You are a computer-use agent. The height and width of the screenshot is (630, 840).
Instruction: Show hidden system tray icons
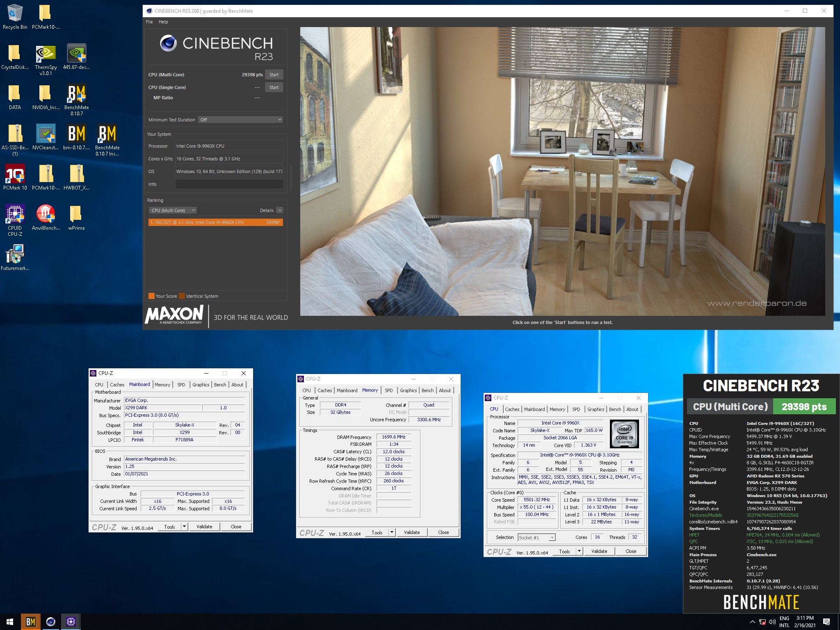coord(752,622)
